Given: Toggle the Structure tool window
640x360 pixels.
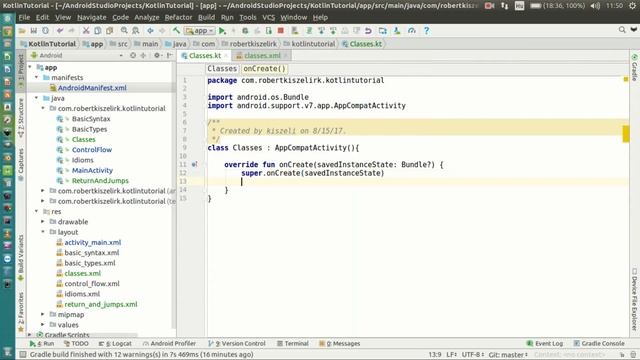Looking at the screenshot, I should coord(21,118).
